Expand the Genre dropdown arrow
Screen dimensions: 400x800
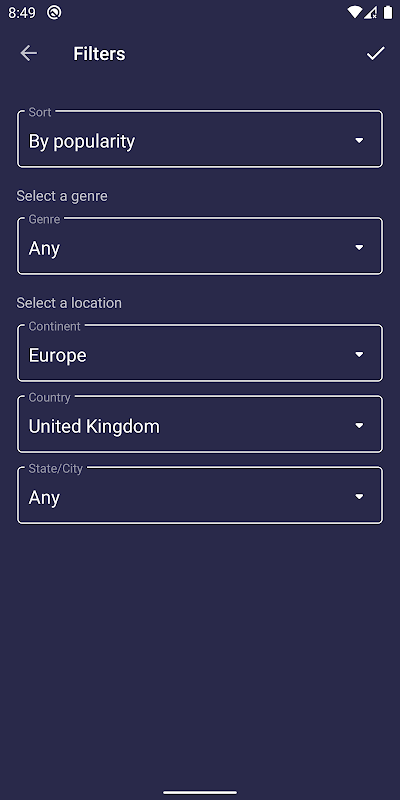(x=359, y=247)
